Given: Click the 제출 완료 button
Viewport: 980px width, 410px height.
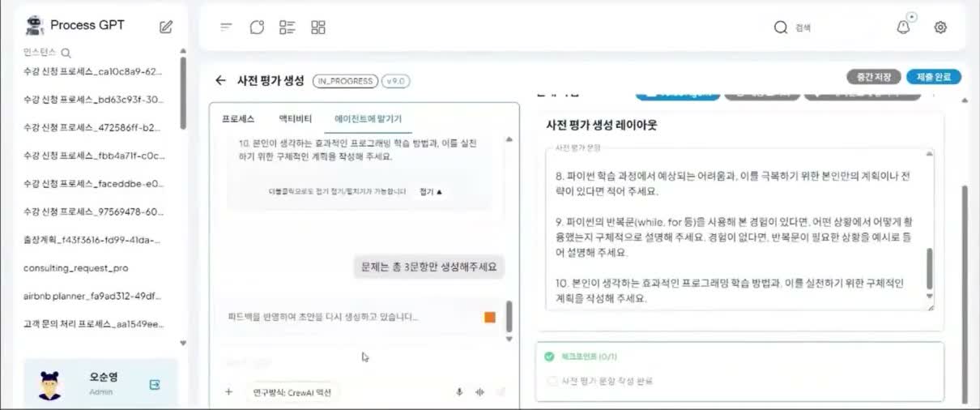Looking at the screenshot, I should point(934,77).
